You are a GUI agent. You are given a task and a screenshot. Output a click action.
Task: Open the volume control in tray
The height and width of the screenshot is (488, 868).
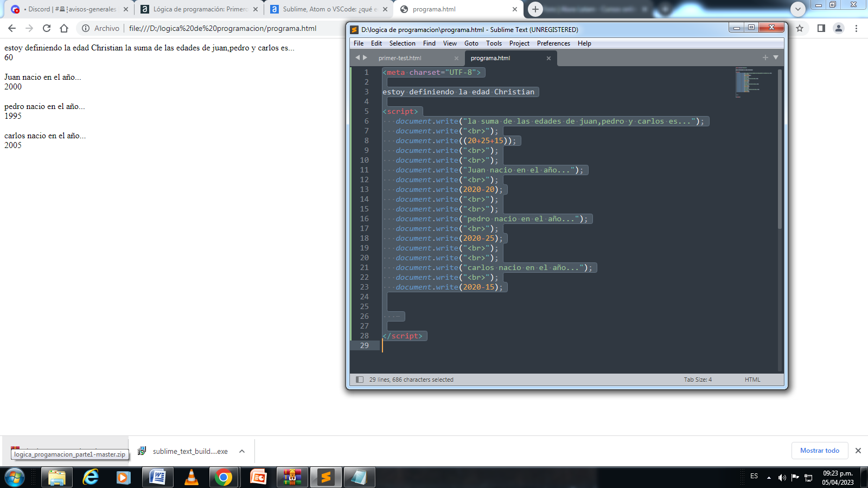pyautogui.click(x=782, y=478)
